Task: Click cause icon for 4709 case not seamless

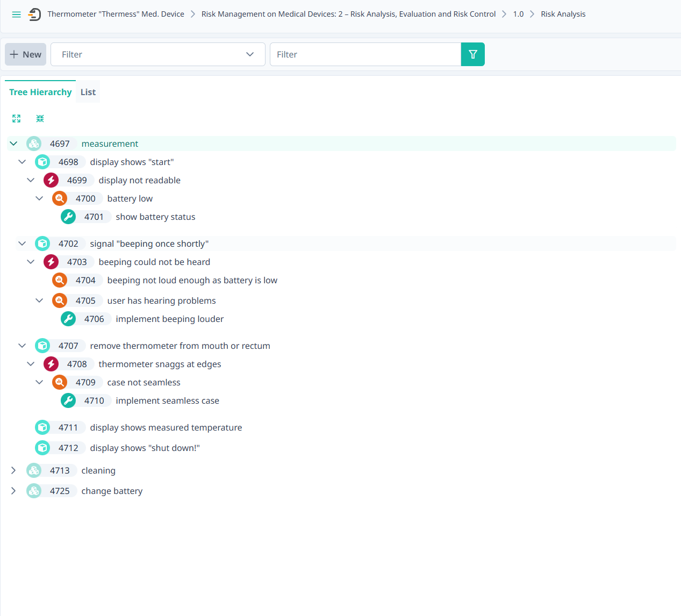Action: (x=60, y=382)
